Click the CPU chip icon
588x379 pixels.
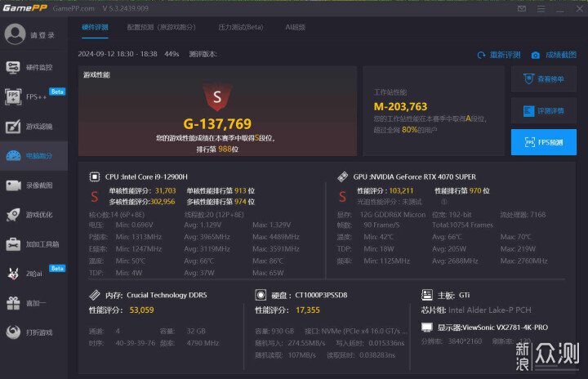point(95,176)
